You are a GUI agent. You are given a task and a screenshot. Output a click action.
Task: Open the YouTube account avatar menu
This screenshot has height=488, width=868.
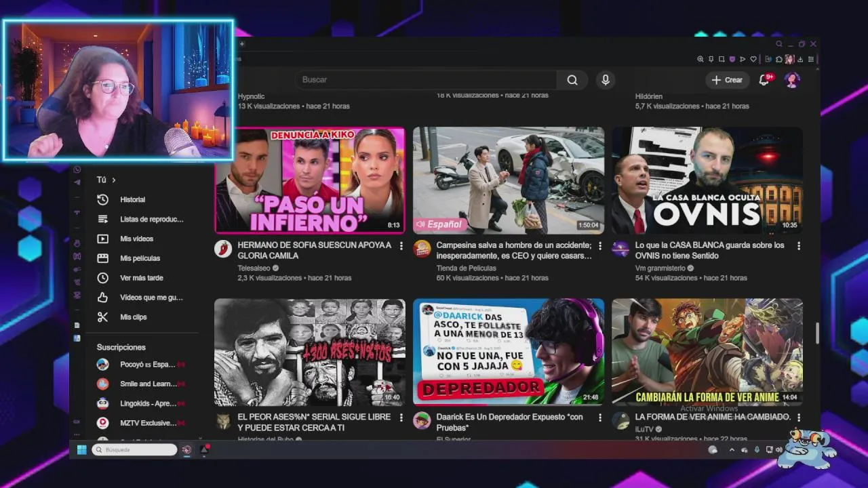(792, 80)
